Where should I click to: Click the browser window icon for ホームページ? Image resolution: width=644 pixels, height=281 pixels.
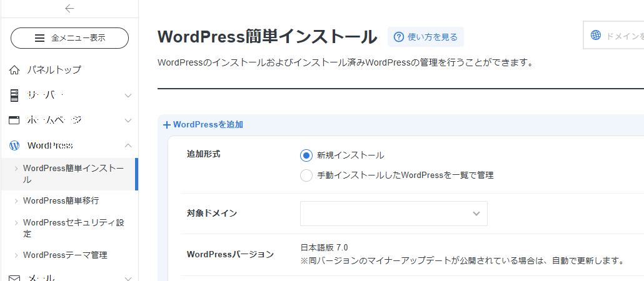point(14,121)
